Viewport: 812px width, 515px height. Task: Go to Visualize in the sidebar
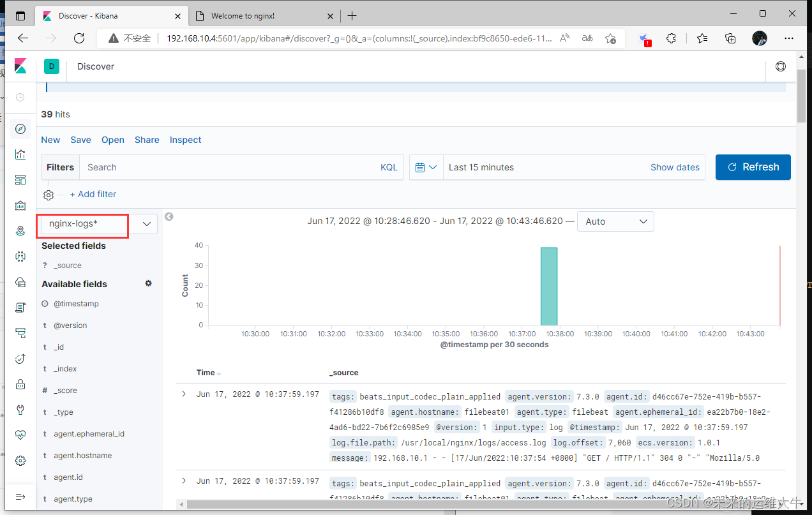point(20,154)
